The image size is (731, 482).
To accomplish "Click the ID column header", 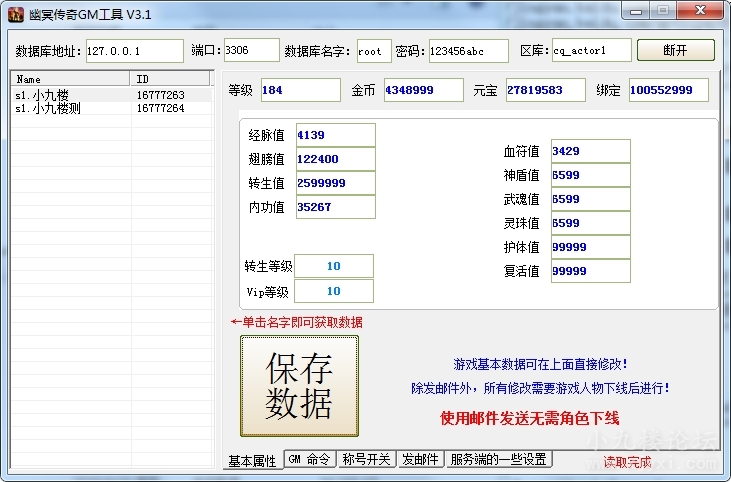I will point(170,78).
